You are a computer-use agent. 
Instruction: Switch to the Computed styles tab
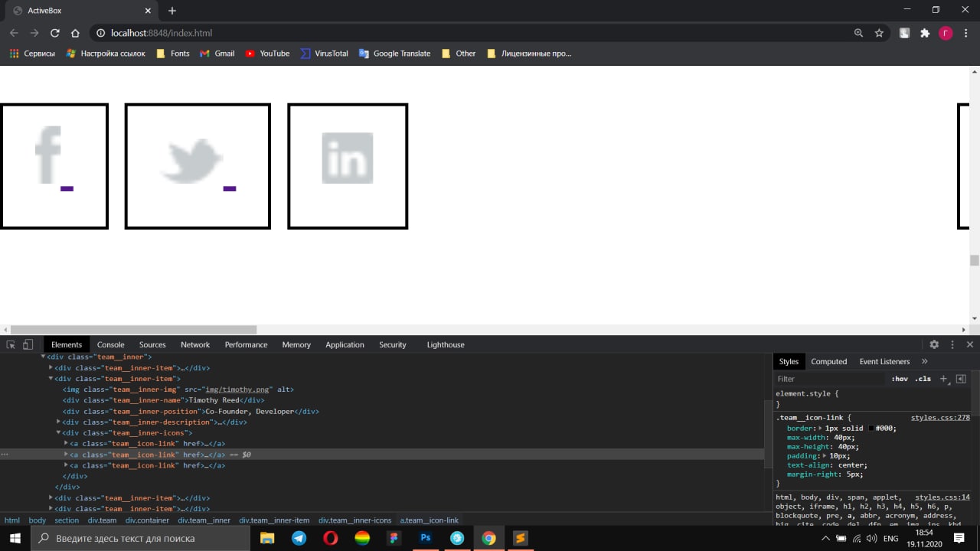[x=829, y=361]
